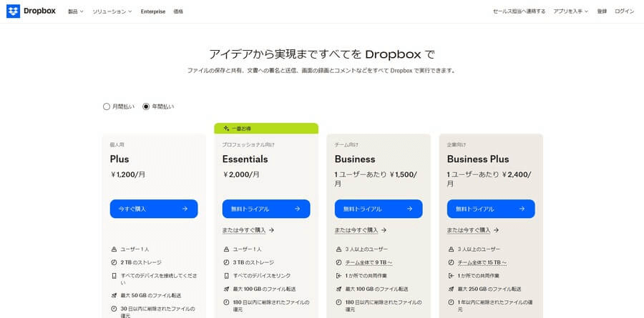Click the ￥1,200/月 price text

(x=128, y=174)
